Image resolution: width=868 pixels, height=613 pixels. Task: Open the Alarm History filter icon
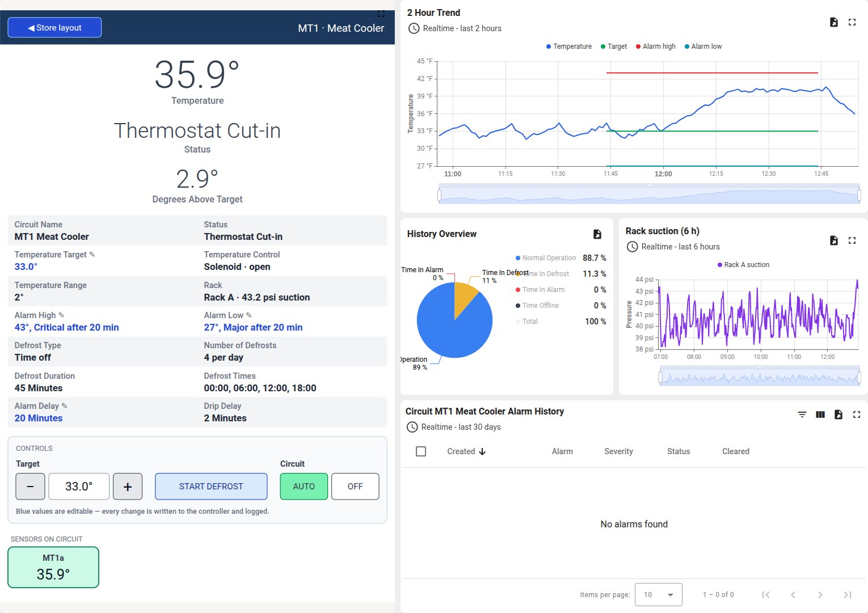[802, 415]
